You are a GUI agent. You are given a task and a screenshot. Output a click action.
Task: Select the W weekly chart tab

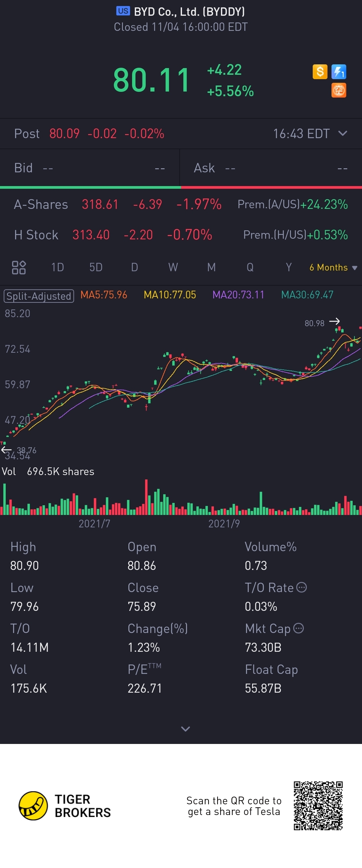[x=173, y=268]
